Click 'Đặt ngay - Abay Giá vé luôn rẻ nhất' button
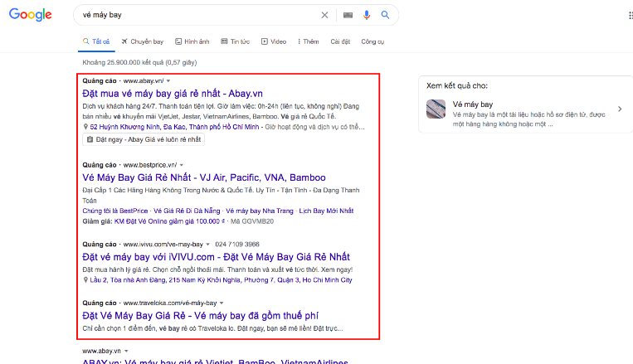The width and height of the screenshot is (633, 364). coord(144,139)
